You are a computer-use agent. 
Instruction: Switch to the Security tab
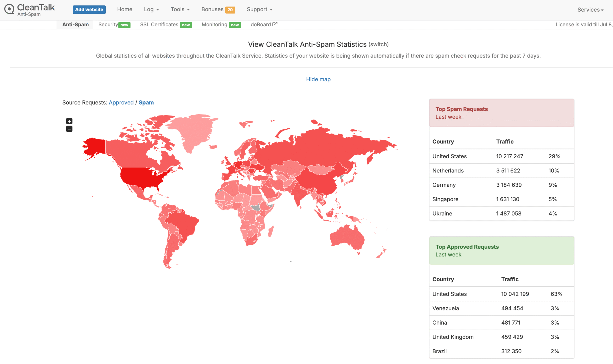point(108,25)
